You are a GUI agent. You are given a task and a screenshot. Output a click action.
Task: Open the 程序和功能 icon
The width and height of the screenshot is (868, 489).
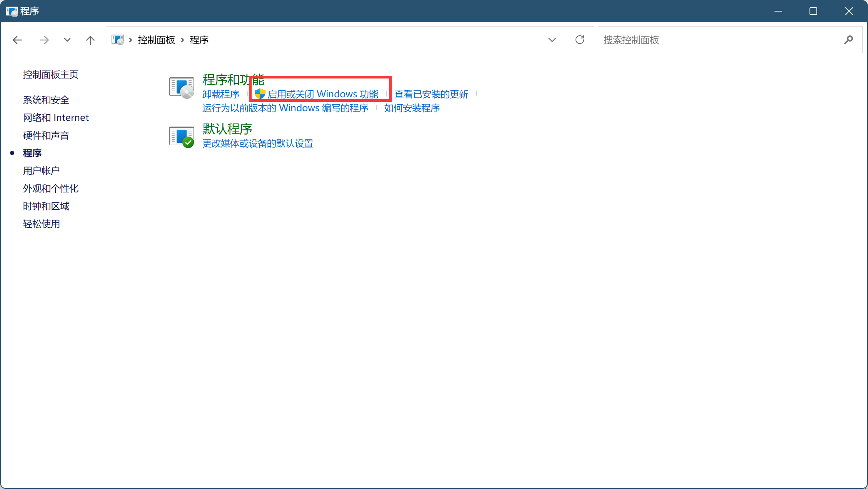pyautogui.click(x=182, y=88)
